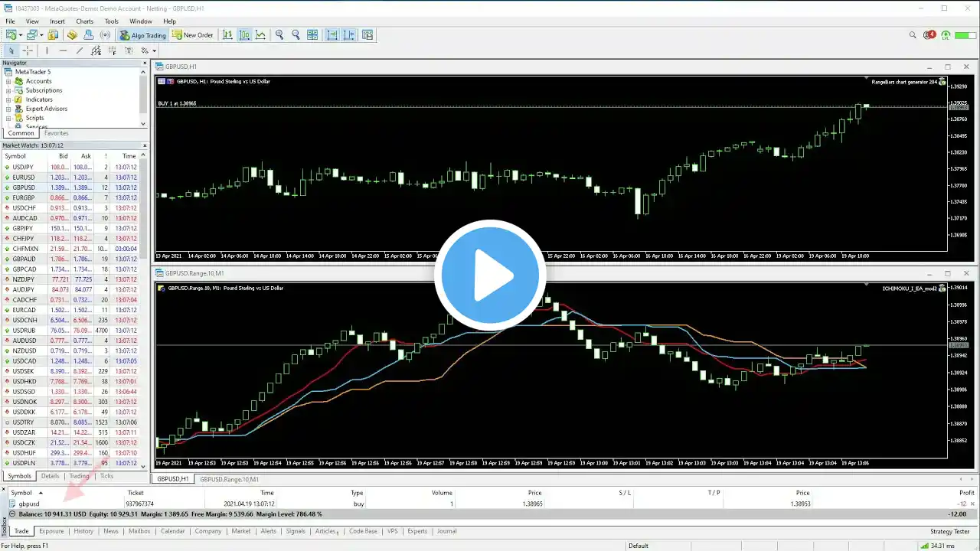Open the profiles dropdown arrow
Viewport: 980px width, 551px height.
(41, 35)
